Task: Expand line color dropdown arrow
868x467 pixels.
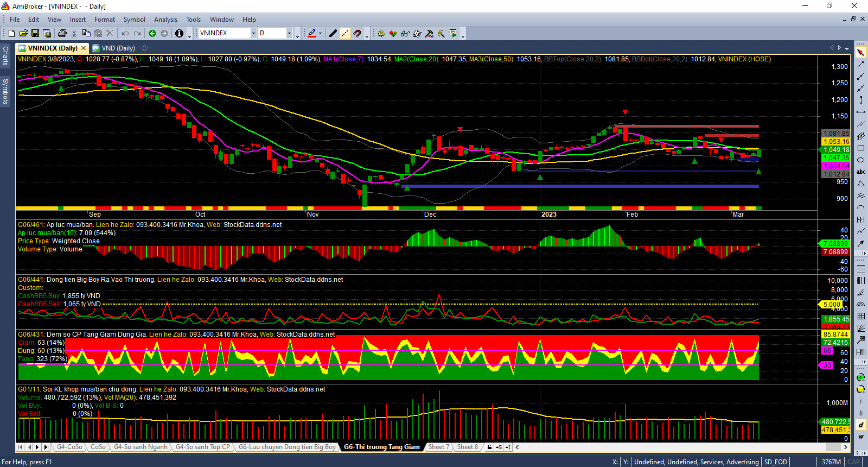Action: (x=321, y=33)
